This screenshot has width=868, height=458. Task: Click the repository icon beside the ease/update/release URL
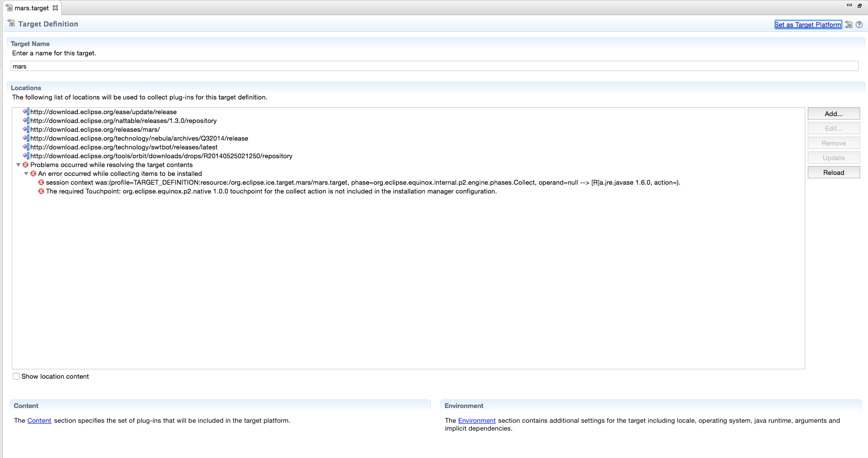click(25, 112)
